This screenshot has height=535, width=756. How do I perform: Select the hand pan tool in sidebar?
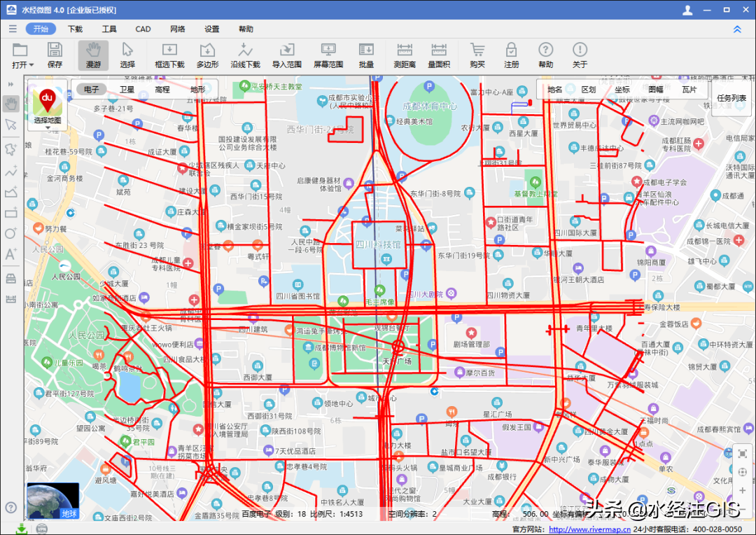(10, 103)
